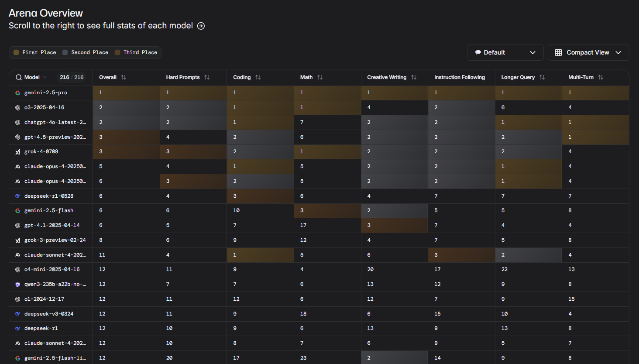Select the qwen3-235b-a22b-no model name
Viewport: 639px width, 364px height.
55,284
